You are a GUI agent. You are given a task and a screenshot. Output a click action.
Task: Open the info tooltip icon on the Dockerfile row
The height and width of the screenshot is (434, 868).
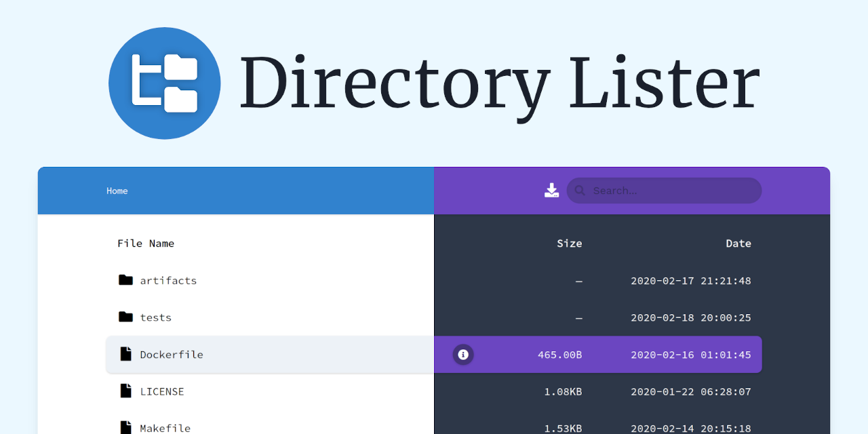463,354
